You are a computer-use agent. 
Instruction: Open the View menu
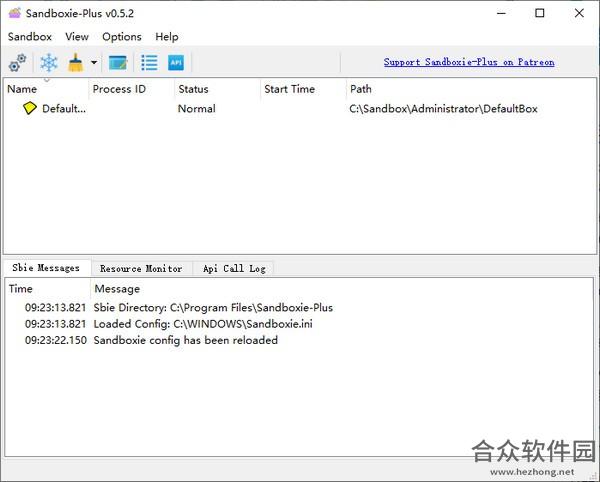pyautogui.click(x=77, y=37)
